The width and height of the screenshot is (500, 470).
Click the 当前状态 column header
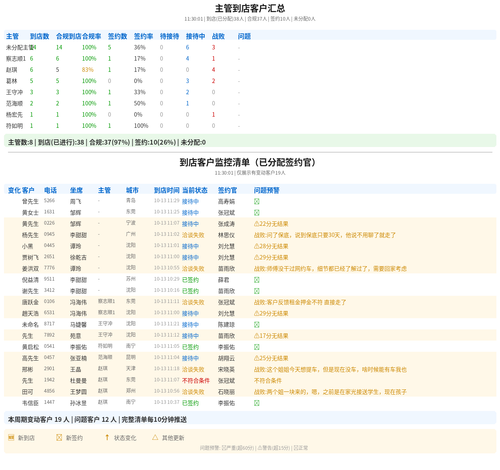195,190
